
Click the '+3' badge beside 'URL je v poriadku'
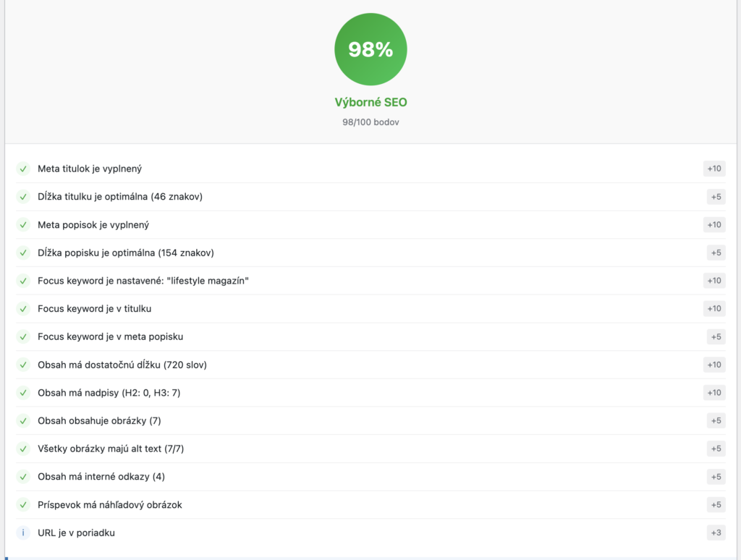point(714,533)
